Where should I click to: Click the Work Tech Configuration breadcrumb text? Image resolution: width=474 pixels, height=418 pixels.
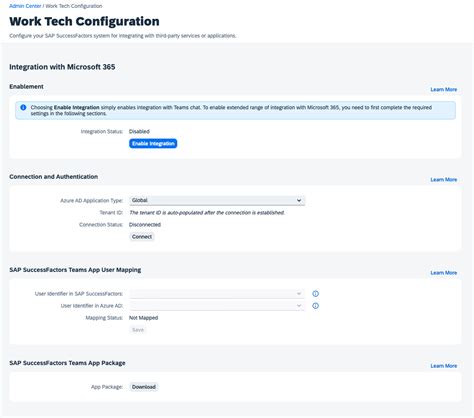click(x=74, y=6)
